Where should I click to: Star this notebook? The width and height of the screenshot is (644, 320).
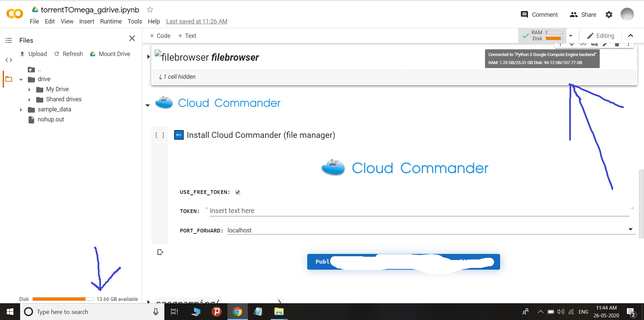click(150, 10)
